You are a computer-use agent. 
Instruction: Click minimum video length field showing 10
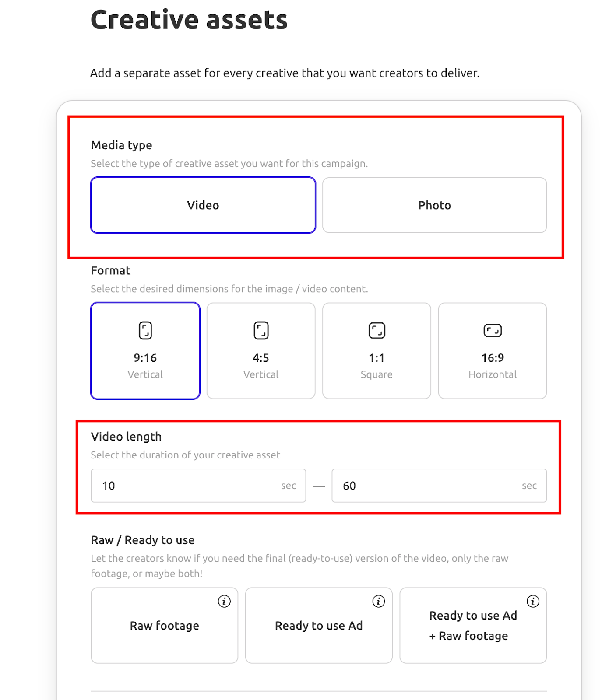(198, 486)
